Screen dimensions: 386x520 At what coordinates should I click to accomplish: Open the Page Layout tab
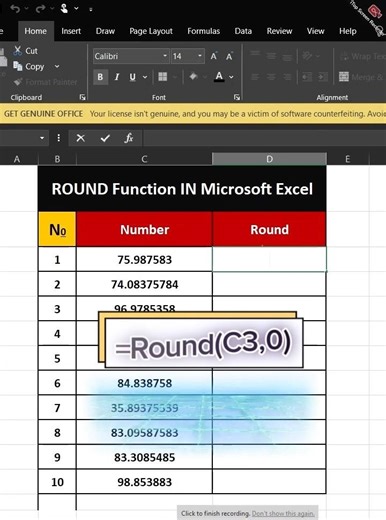151,31
